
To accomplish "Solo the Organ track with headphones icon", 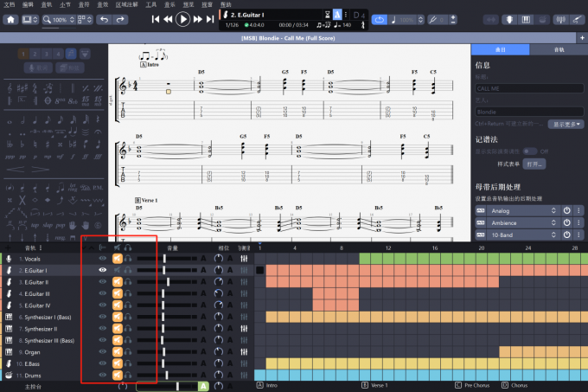I will point(128,352).
